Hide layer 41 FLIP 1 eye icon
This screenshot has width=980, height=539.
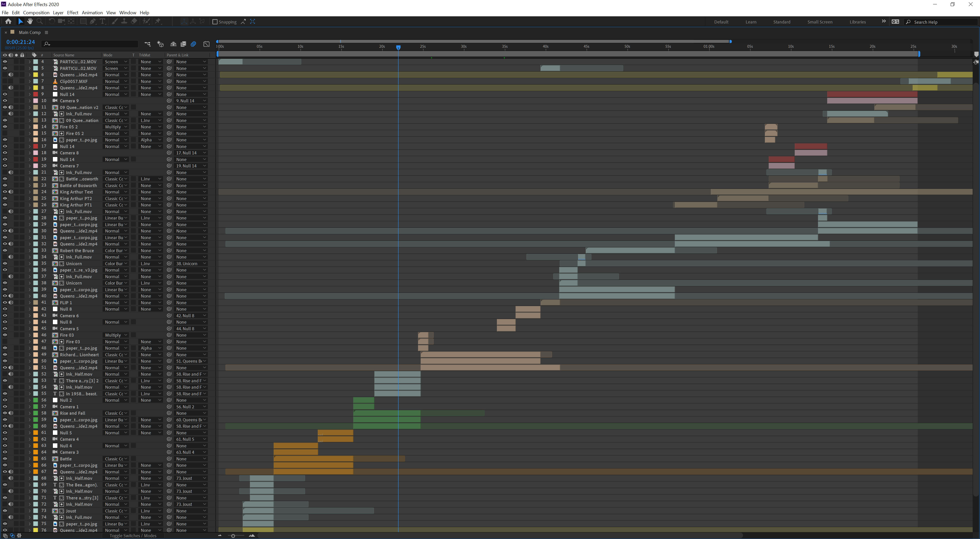5,302
